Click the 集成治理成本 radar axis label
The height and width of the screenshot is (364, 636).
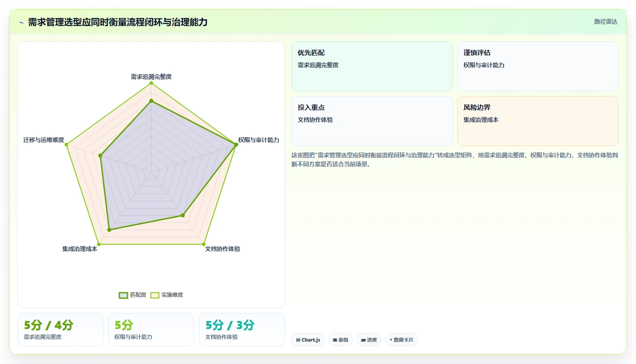pos(80,249)
